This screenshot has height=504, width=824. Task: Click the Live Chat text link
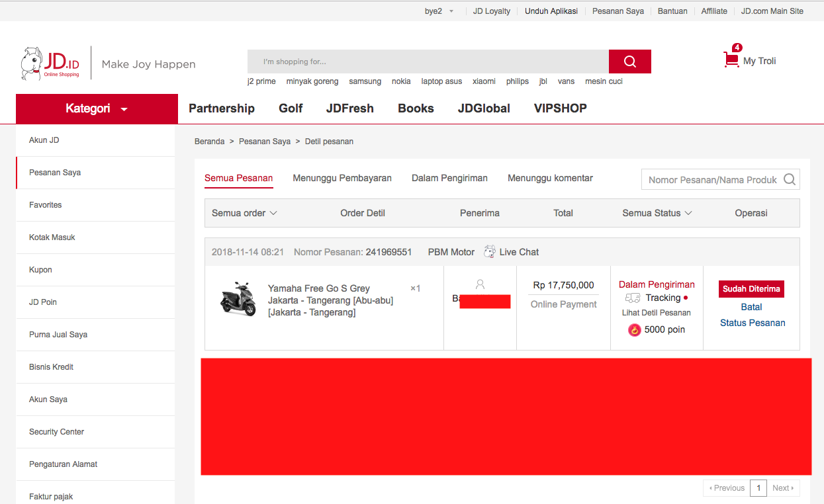pyautogui.click(x=519, y=252)
